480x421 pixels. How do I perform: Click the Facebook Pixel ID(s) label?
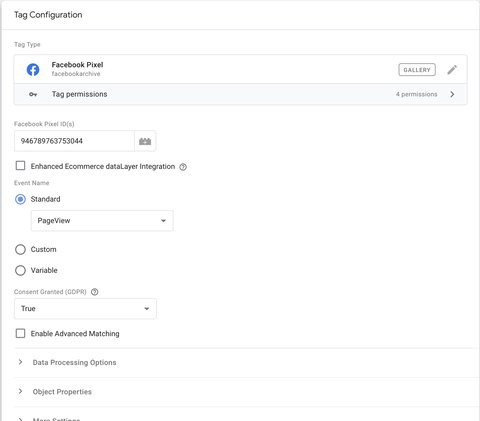pyautogui.click(x=44, y=124)
